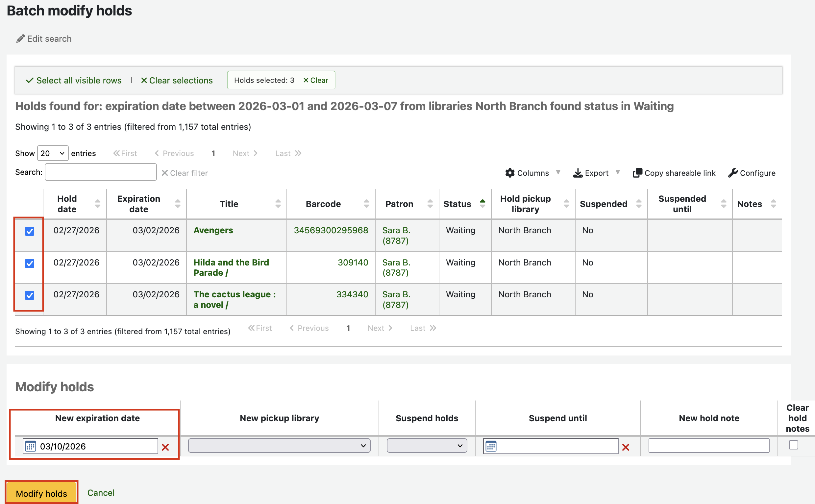Viewport: 815px width, 504px height.
Task: Enable the Clear hold notes checkbox
Action: click(x=793, y=445)
